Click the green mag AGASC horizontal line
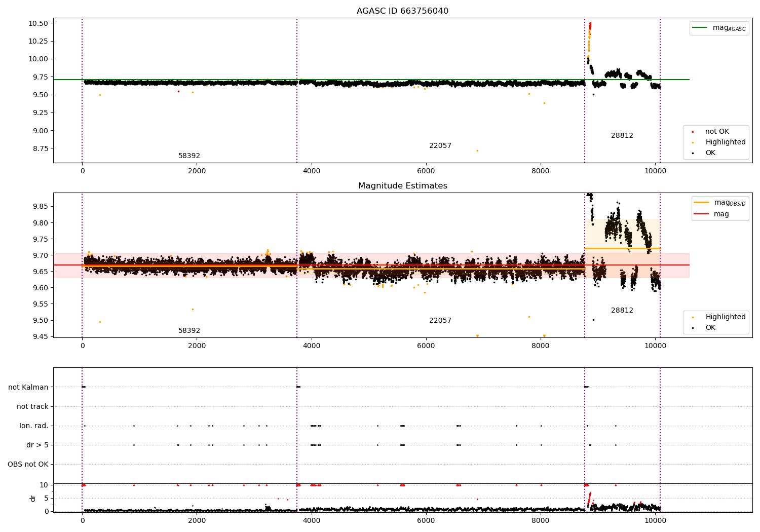Screen dimensions: 760x532 [x=371, y=80]
